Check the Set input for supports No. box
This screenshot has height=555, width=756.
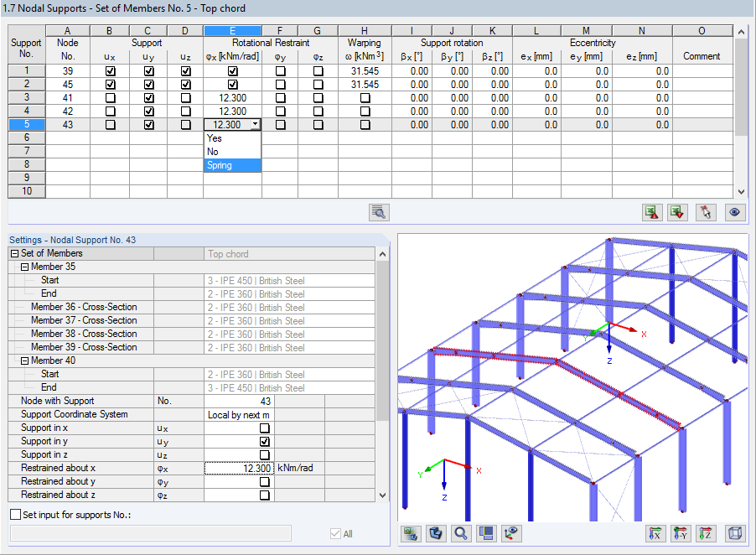16,515
